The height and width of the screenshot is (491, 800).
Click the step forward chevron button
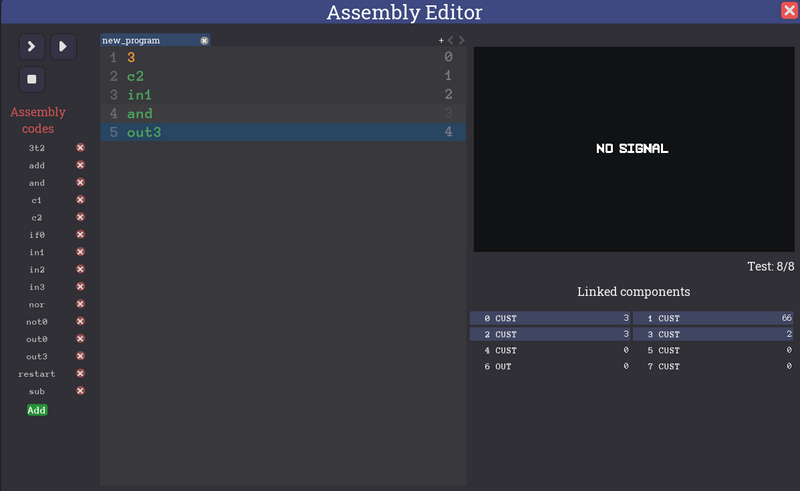pyautogui.click(x=32, y=46)
